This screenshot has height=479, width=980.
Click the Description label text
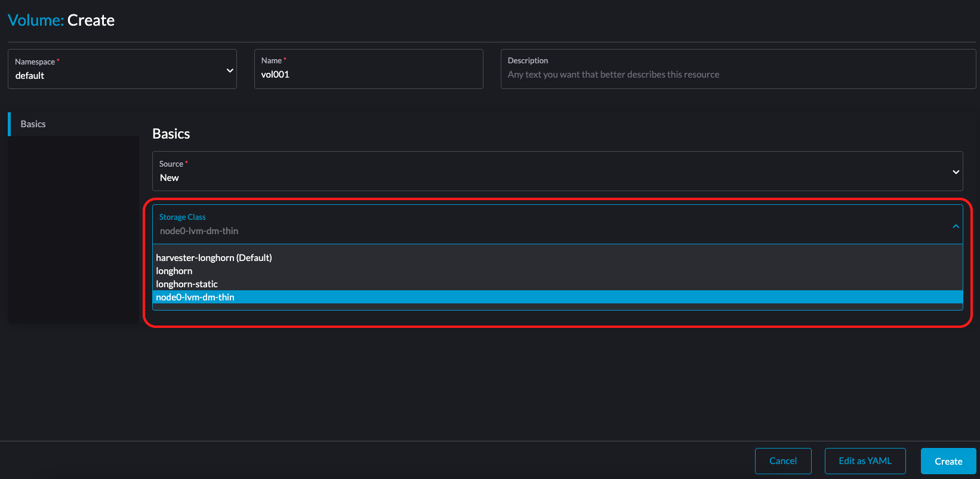click(528, 61)
